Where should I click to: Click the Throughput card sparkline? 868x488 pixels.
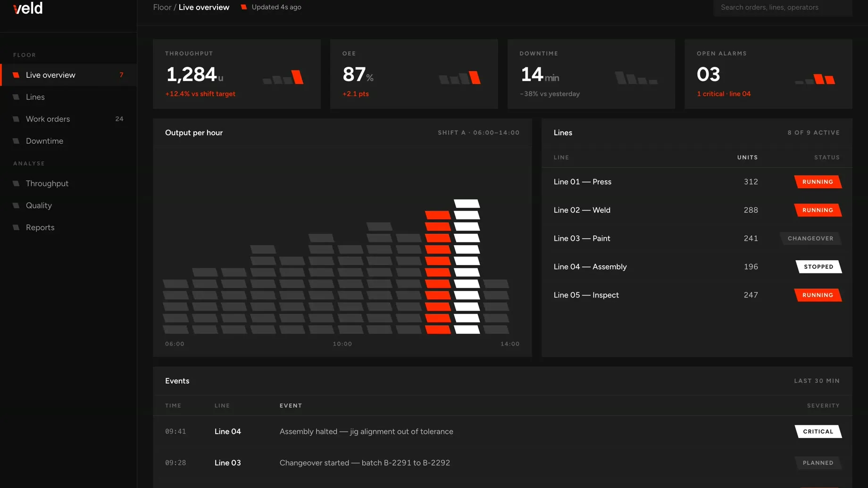coord(283,77)
